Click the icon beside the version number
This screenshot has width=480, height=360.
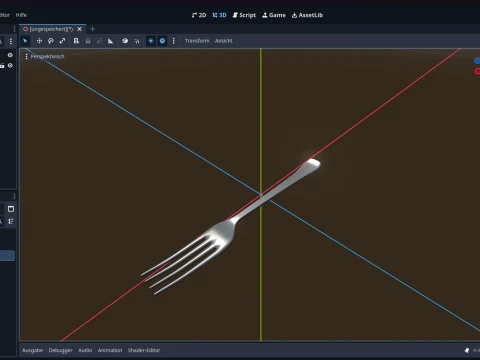(467, 350)
